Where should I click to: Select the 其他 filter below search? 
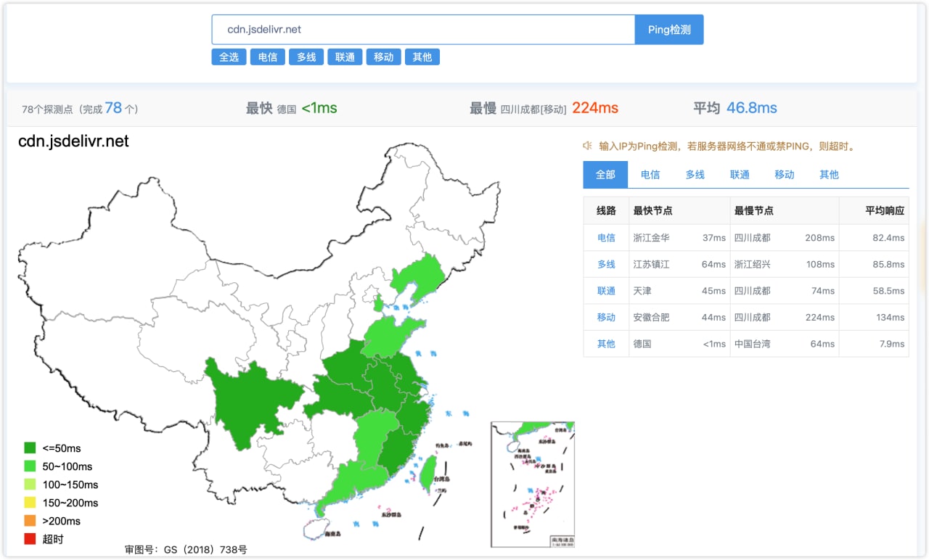coord(422,57)
